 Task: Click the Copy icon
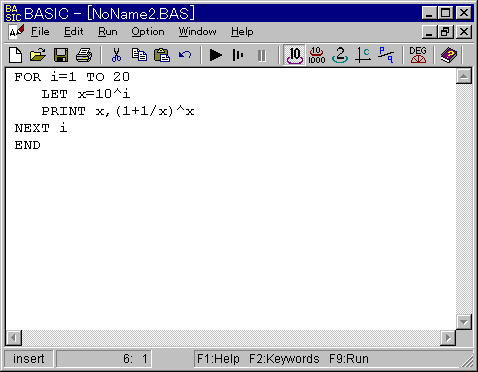tap(139, 55)
